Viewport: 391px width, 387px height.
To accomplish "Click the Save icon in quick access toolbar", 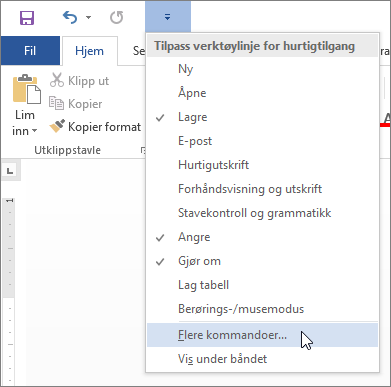I will click(x=27, y=18).
